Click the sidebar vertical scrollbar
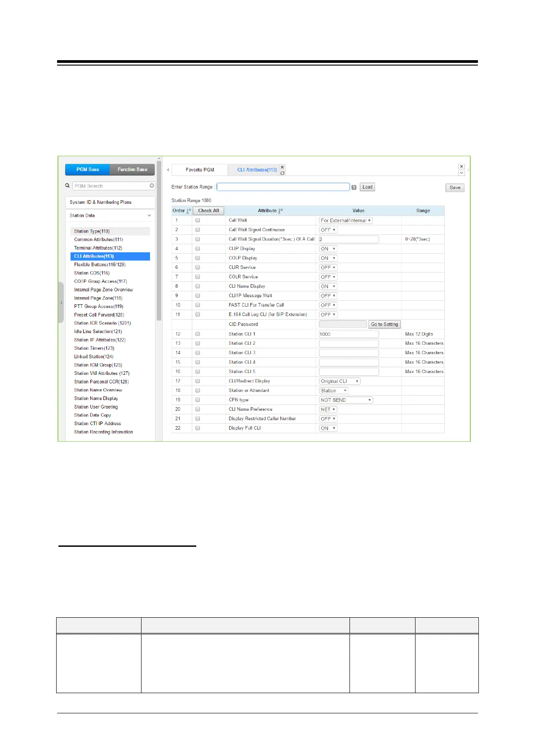535x756 pixels. tap(159, 240)
